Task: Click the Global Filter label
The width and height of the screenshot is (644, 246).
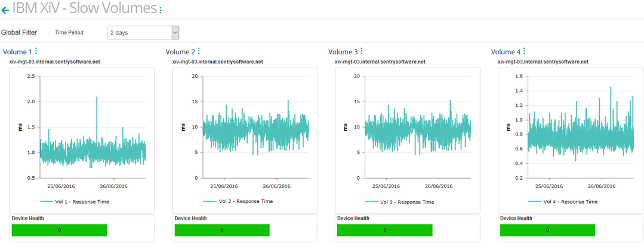Action: 19,32
